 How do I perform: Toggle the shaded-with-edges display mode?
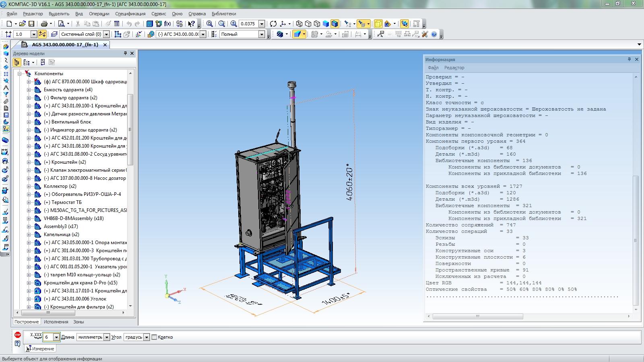[334, 24]
